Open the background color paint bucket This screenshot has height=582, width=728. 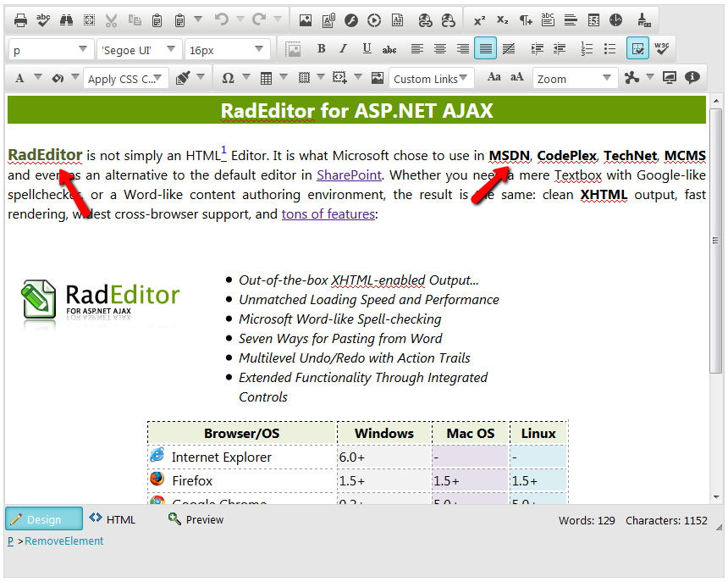pos(58,78)
